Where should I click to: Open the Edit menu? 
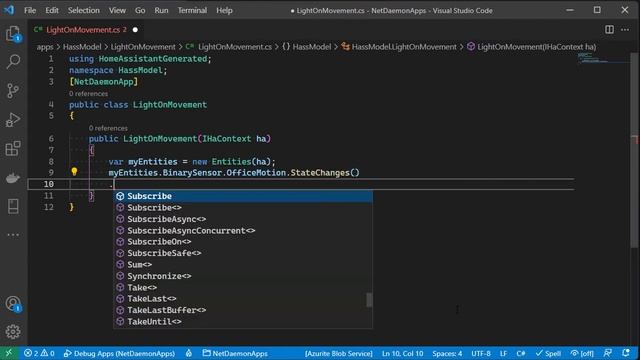coord(52,10)
